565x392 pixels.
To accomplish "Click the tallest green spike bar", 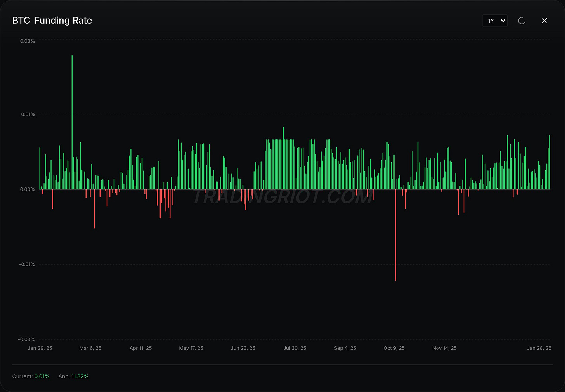I will pos(72,122).
